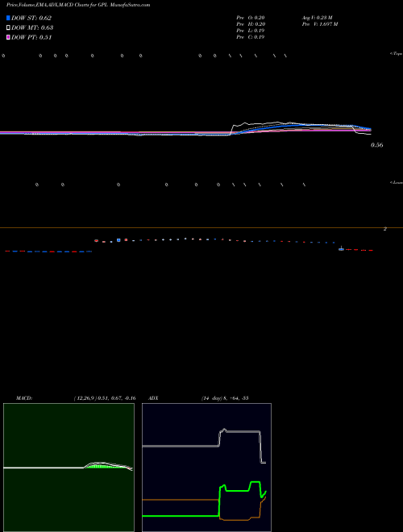403x532 pixels.
Task: Click the 'DOW MT: 0.63' legend text
Action: click(x=32, y=27)
